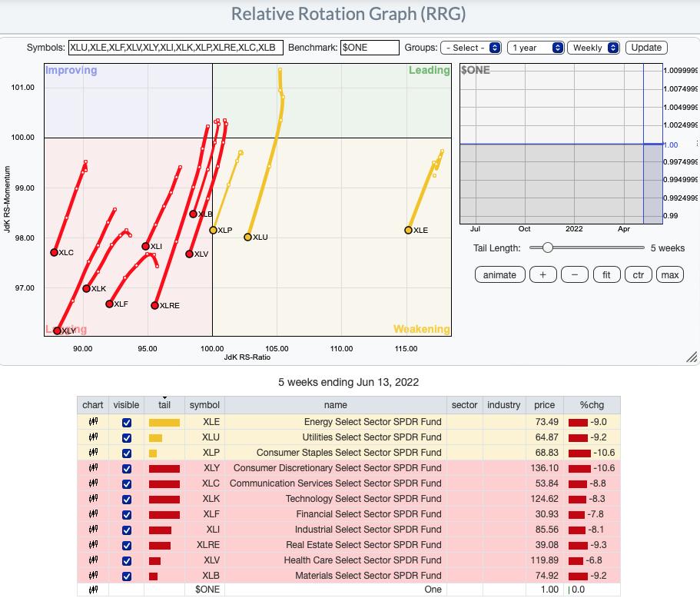The height and width of the screenshot is (598, 700).
Task: Sort table by %chg column header
Action: [591, 405]
